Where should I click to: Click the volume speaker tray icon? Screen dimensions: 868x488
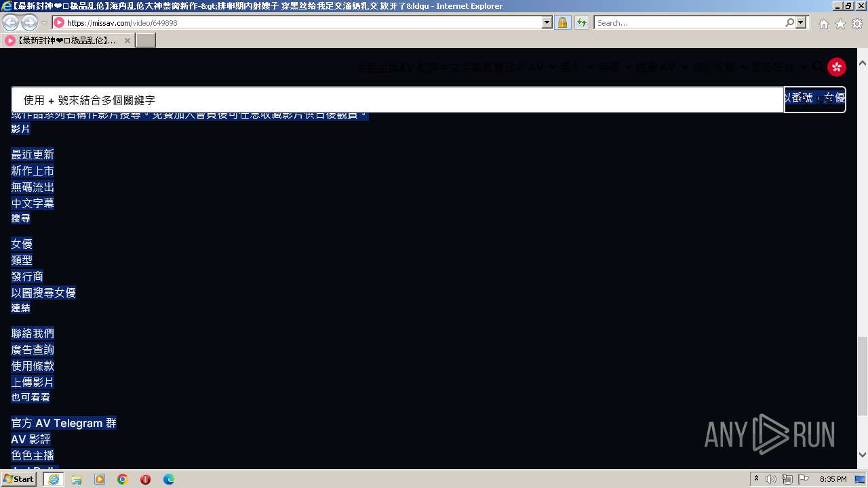[771, 479]
